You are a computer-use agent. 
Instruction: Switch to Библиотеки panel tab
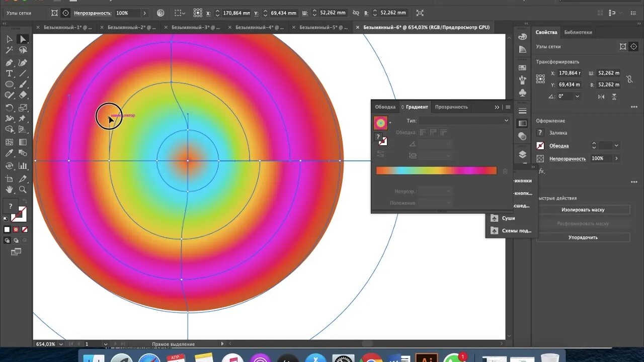pyautogui.click(x=578, y=32)
